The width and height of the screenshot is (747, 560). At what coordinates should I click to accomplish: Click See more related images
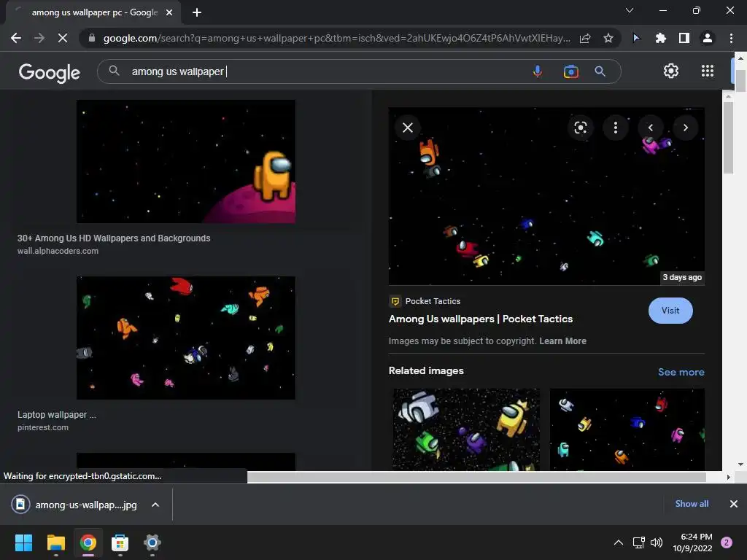point(681,372)
